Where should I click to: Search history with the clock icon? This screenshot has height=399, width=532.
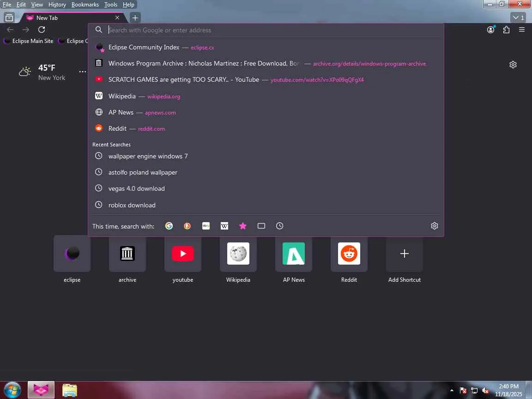tap(279, 226)
